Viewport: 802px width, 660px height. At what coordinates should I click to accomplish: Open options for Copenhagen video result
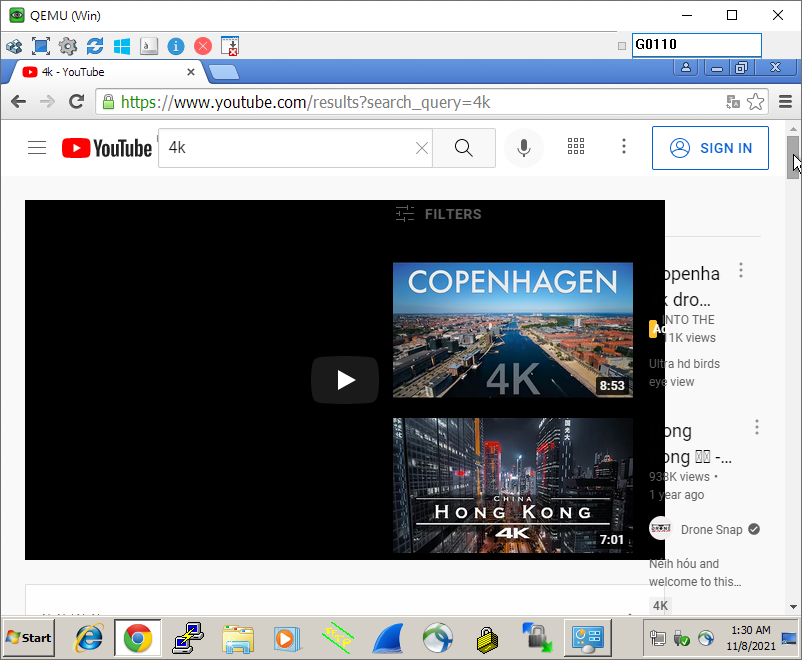(741, 270)
